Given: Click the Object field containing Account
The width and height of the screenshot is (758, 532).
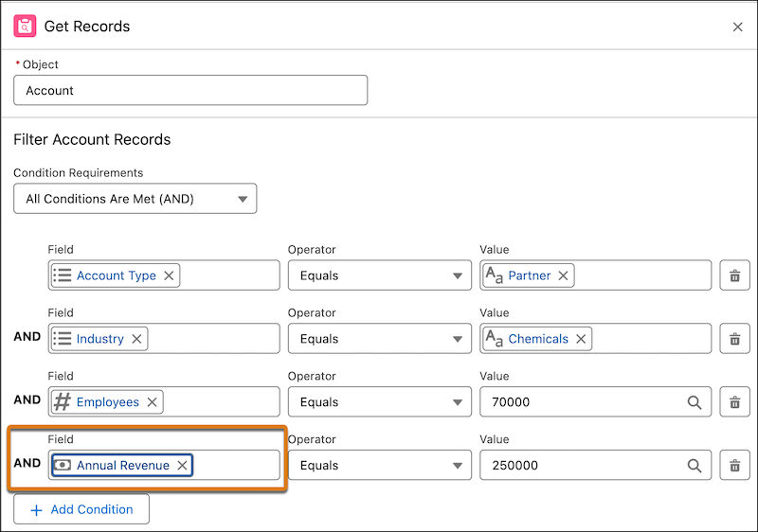Looking at the screenshot, I should click(190, 90).
